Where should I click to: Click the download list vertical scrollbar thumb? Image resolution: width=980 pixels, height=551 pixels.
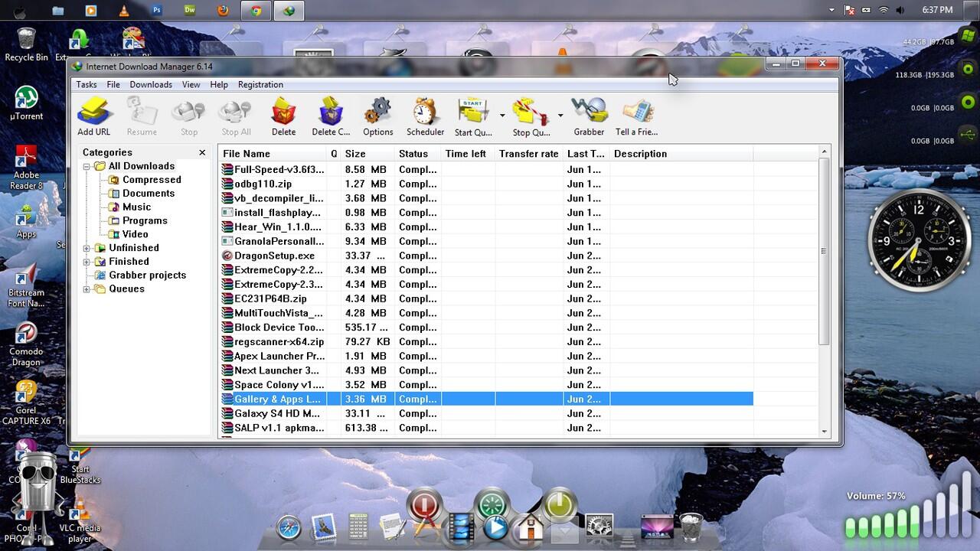[825, 251]
